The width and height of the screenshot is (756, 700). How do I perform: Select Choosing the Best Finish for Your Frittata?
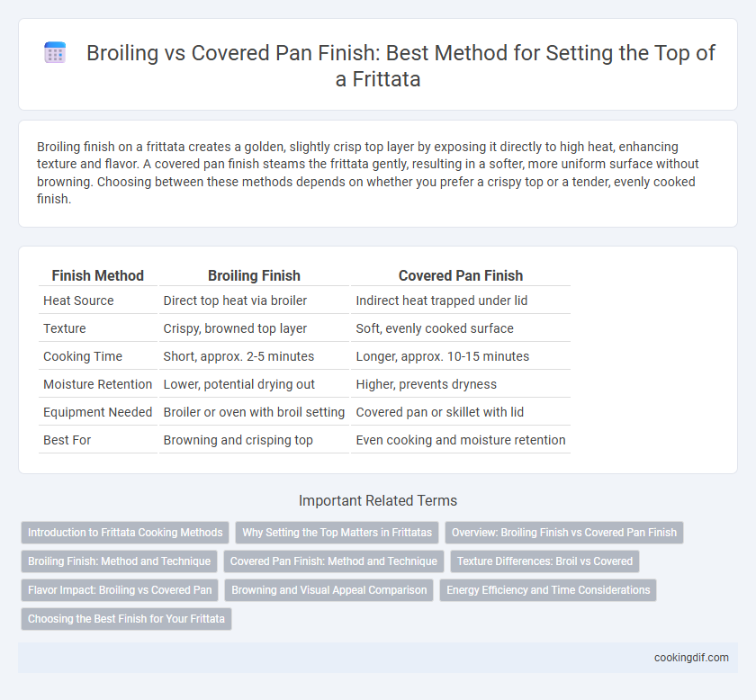click(x=126, y=619)
